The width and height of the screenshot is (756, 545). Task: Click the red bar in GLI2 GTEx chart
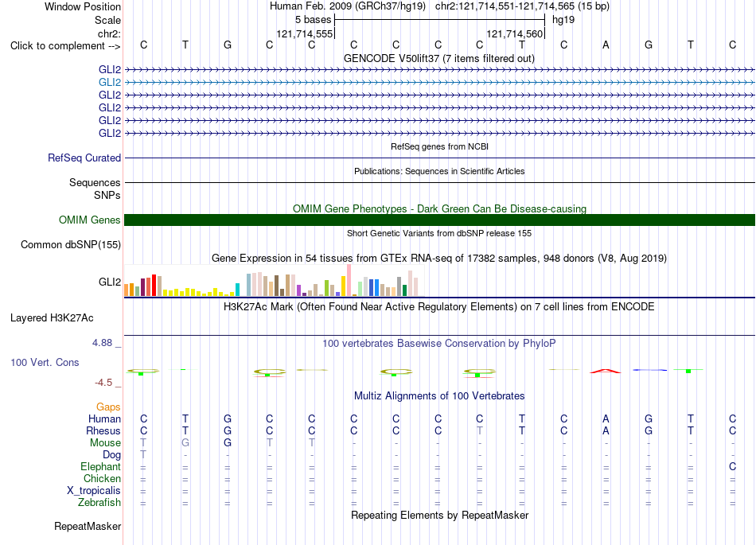click(x=154, y=285)
